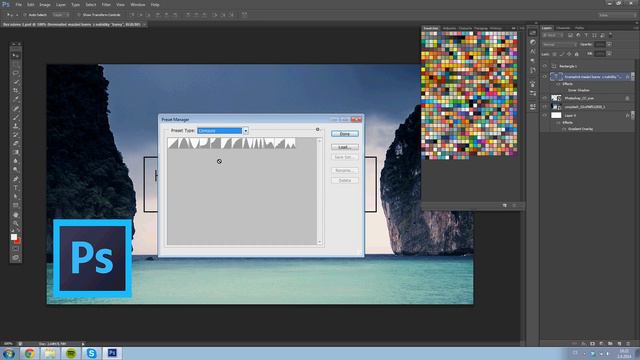Select the Rectangle shape tool

(16, 205)
